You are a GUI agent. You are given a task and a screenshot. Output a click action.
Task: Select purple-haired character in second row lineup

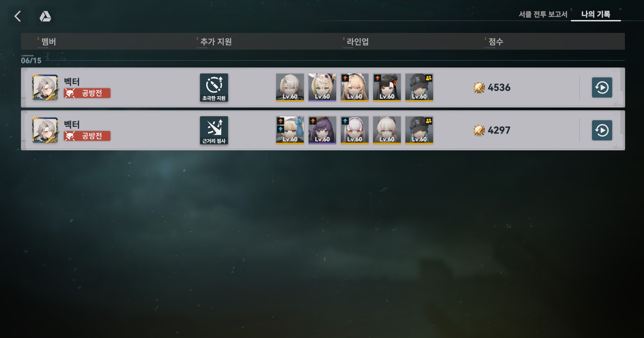coord(322,130)
